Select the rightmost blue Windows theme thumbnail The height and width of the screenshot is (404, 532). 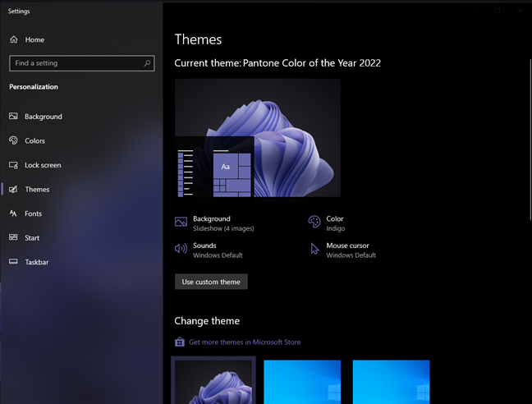(x=391, y=382)
